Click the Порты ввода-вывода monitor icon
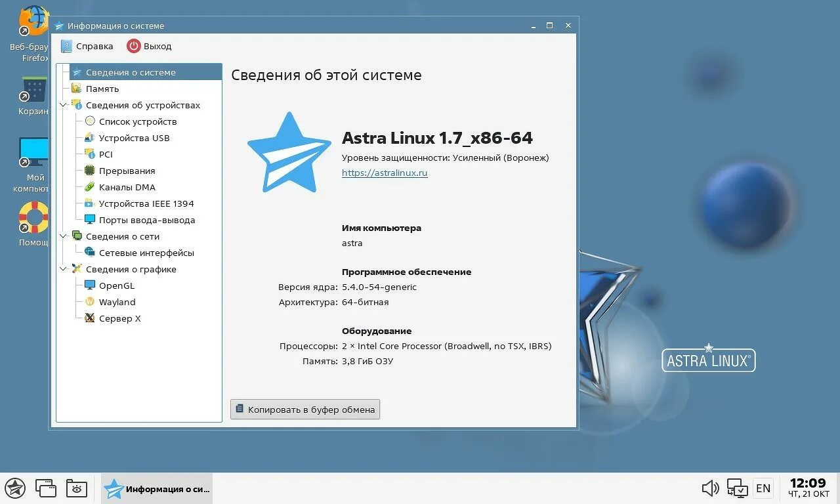840x504 pixels. 90,220
